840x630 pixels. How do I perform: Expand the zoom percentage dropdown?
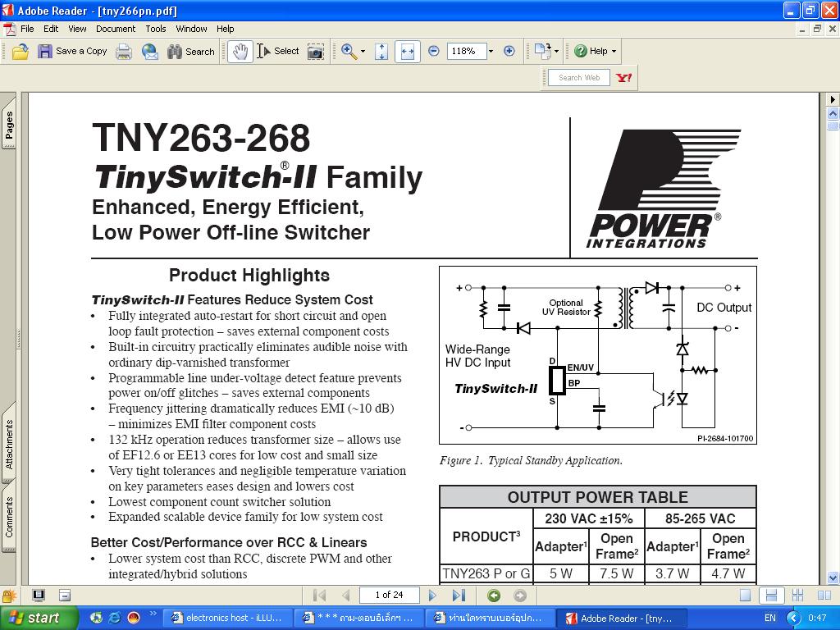pos(491,52)
